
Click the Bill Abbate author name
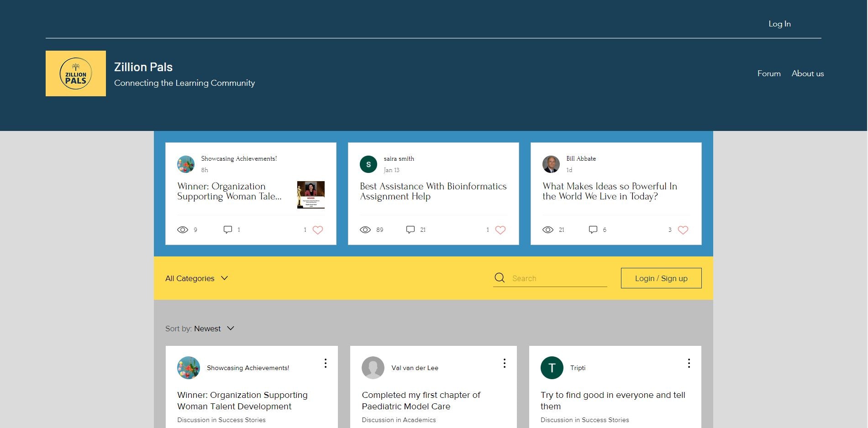581,159
